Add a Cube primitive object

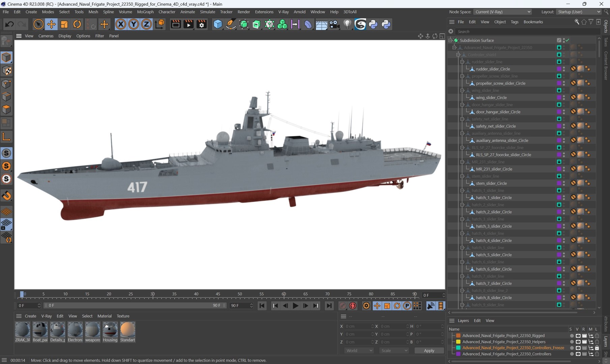218,24
